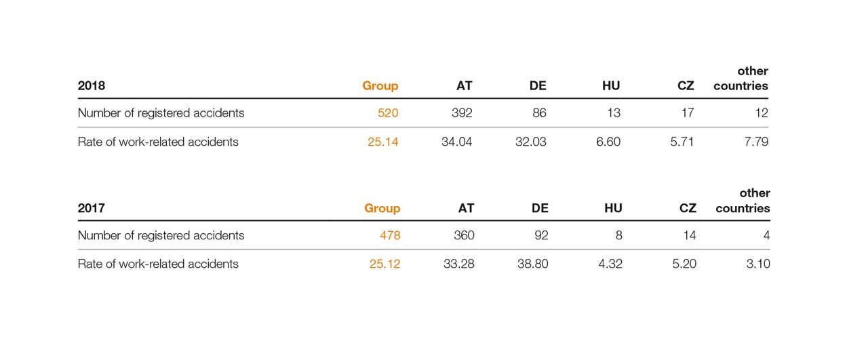The height and width of the screenshot is (362, 868).
Task: Select the AT rate value 33.28
Action: [x=459, y=264]
